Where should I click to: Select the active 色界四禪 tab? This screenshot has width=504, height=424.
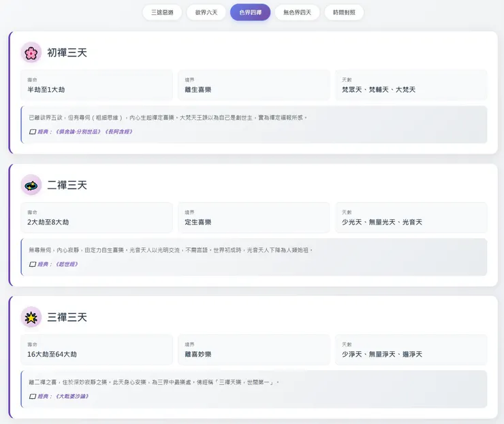coord(251,12)
